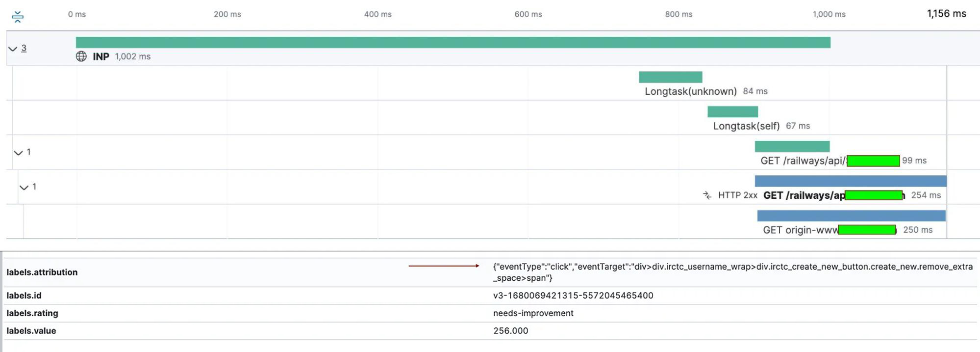The height and width of the screenshot is (352, 980).
Task: Open the Longtask(self) span label
Action: click(x=746, y=126)
